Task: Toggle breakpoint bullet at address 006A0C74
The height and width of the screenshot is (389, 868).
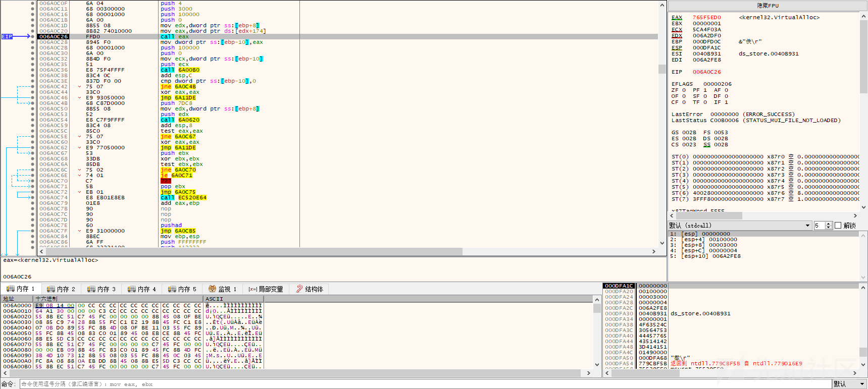Action: [33, 198]
